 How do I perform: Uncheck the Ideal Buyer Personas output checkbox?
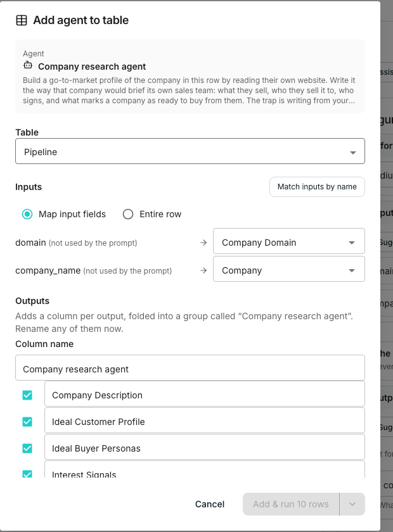27,448
